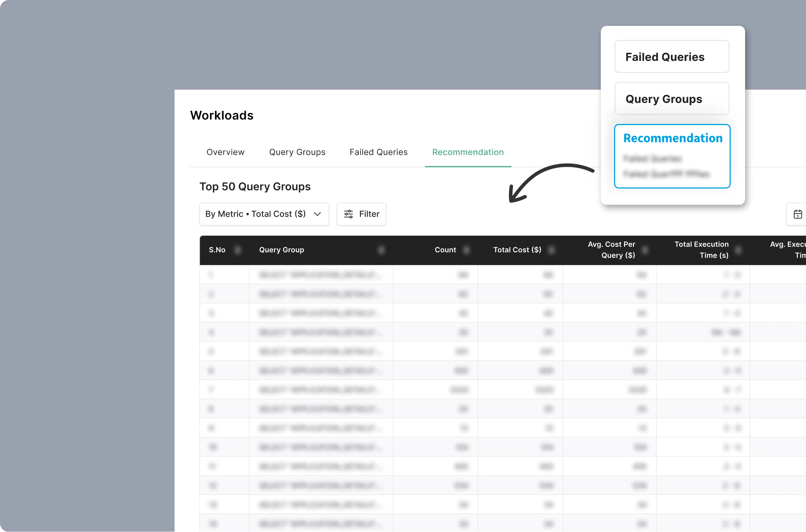
Task: Click the sort icon beside S.No column
Action: click(x=238, y=250)
